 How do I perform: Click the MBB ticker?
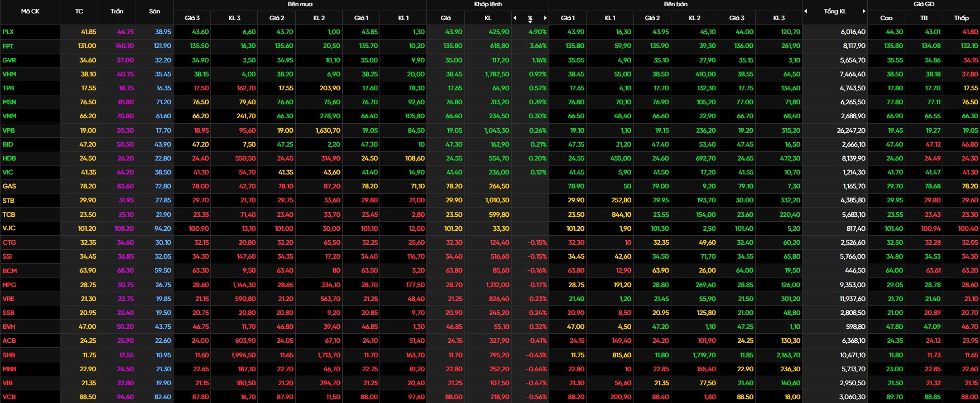click(x=9, y=368)
